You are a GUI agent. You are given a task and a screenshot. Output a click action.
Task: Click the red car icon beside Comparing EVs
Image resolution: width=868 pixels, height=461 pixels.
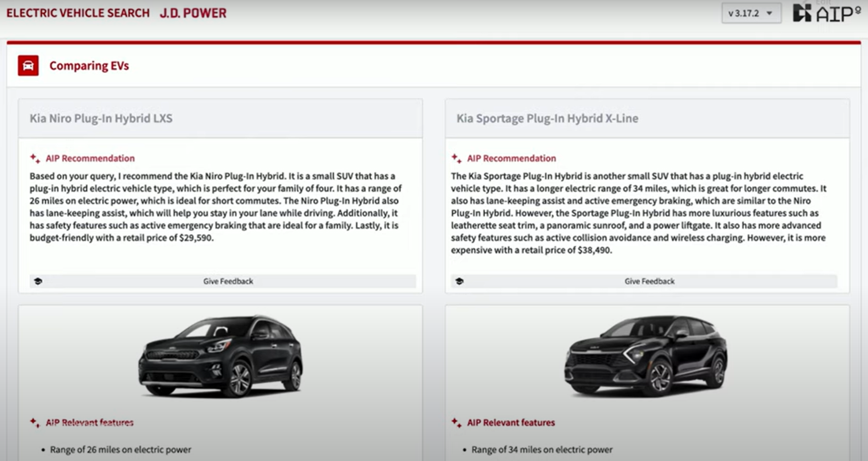[28, 66]
